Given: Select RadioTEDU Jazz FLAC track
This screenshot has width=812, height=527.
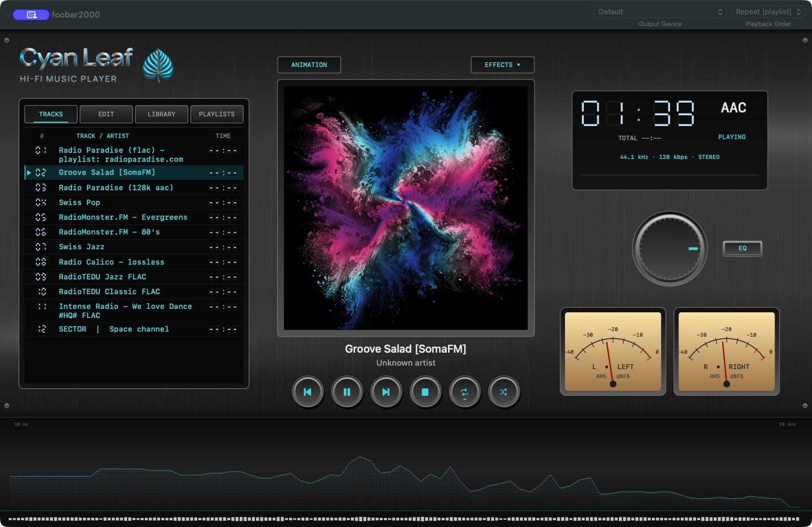Looking at the screenshot, I should (134, 277).
